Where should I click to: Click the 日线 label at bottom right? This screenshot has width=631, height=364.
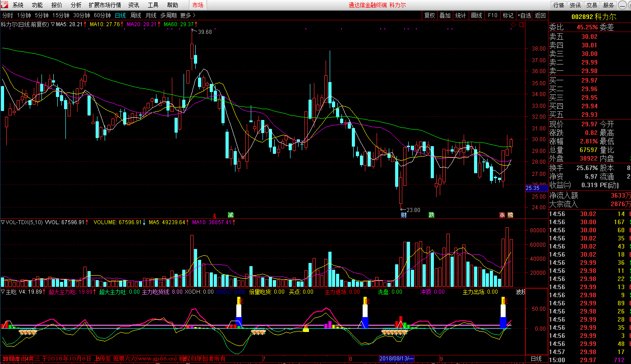click(x=536, y=359)
